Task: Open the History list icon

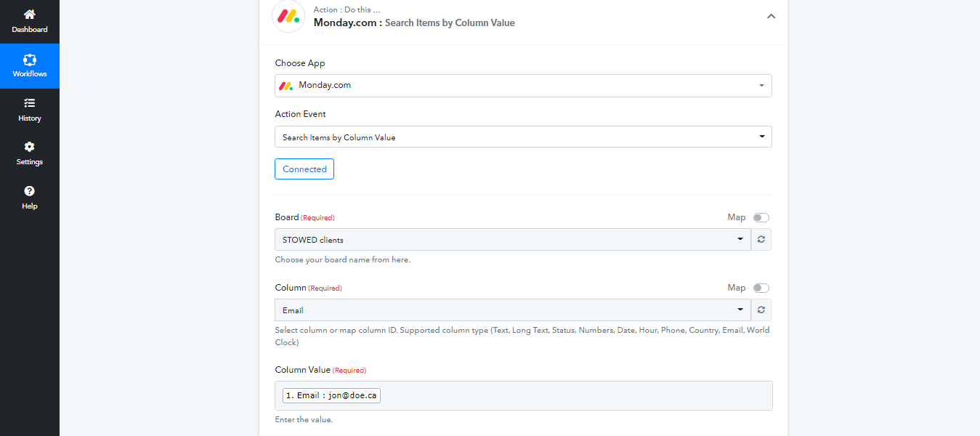Action: [x=29, y=103]
